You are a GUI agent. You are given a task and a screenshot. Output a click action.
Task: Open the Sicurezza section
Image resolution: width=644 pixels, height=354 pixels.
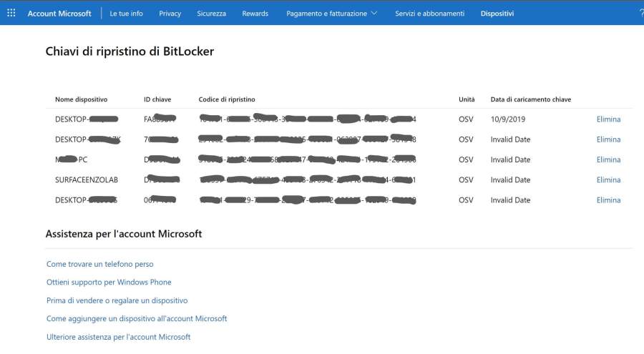pos(211,14)
